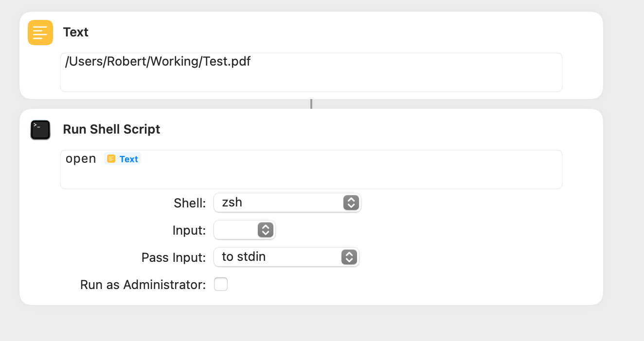Click the yellow Text action icon

pyautogui.click(x=40, y=33)
